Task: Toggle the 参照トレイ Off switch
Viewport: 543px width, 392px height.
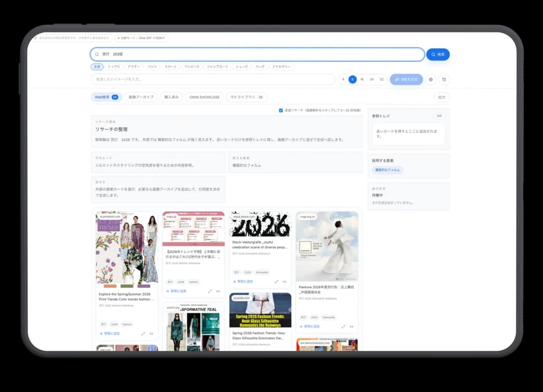Action: (439, 116)
